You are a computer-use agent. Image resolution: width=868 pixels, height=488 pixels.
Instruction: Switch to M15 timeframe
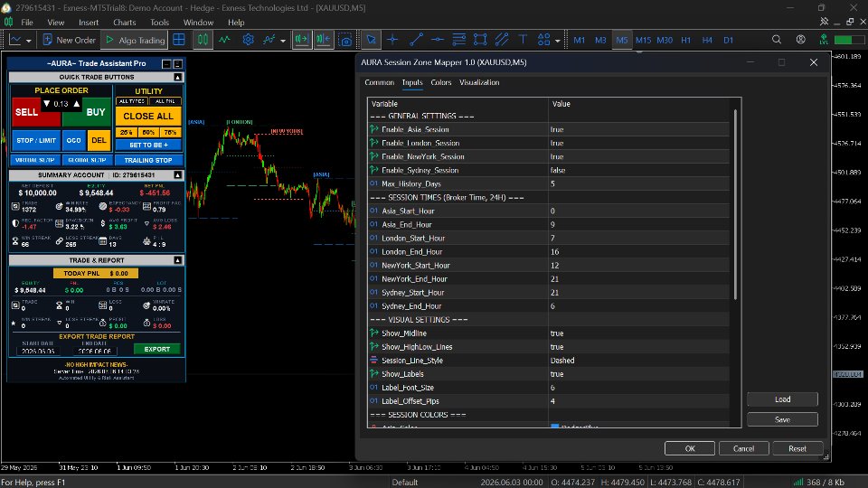[643, 40]
